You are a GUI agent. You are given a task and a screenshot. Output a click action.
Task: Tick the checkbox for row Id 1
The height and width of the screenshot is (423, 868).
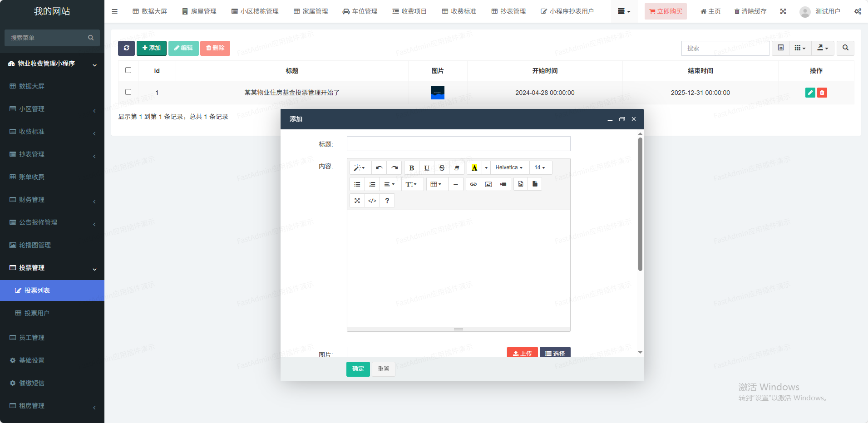tap(128, 92)
